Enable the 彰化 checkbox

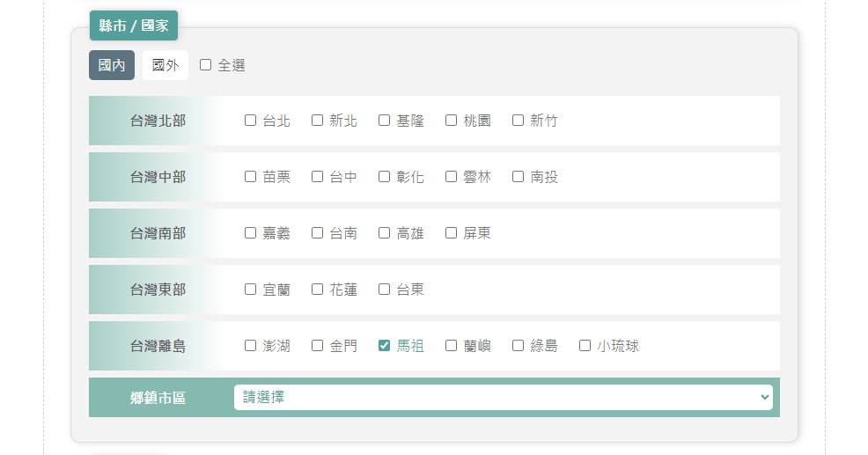(385, 177)
